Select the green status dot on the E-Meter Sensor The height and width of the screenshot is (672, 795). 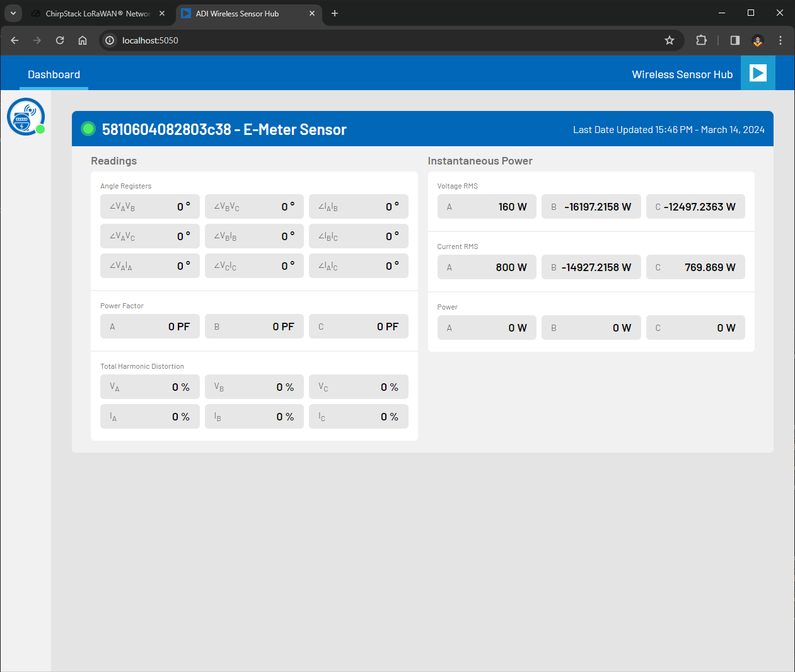[x=88, y=129]
